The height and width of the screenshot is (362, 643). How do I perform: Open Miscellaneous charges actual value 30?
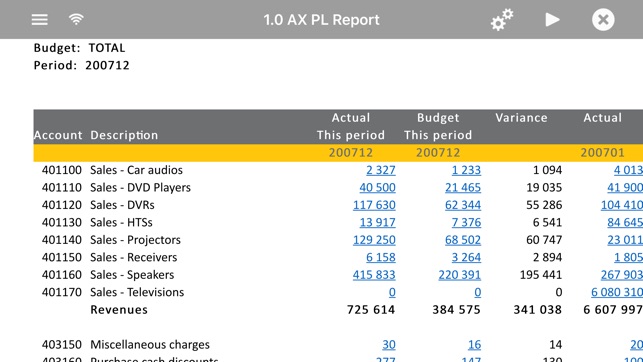[x=389, y=344]
